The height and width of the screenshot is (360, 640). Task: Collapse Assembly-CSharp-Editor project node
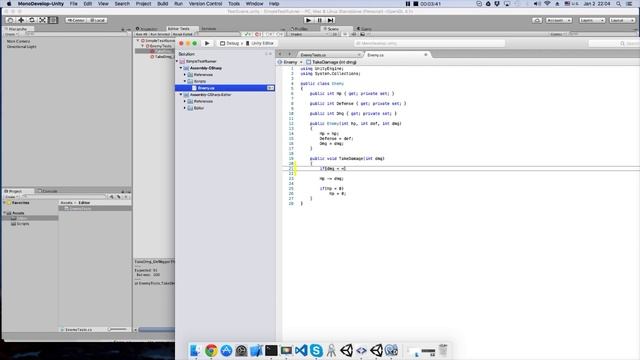pos(181,95)
